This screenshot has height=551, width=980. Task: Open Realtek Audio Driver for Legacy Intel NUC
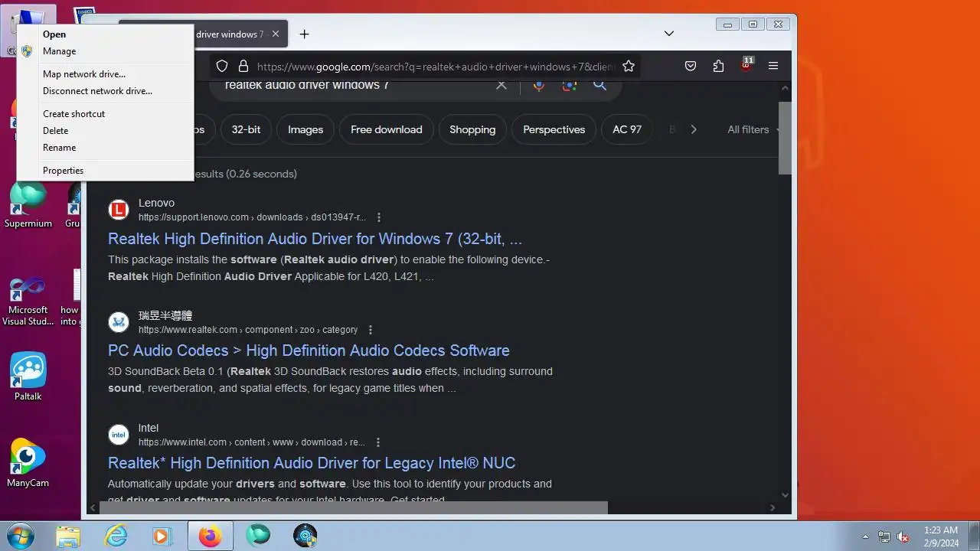[312, 463]
